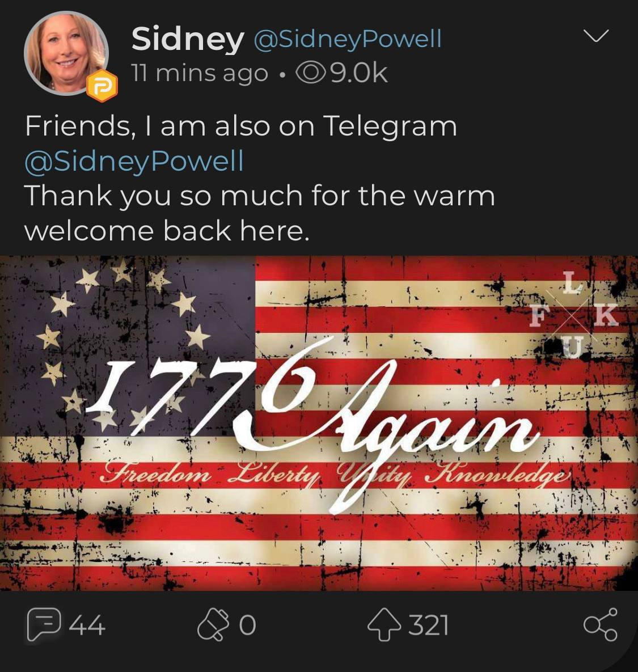Open the post options chevron menu

(x=596, y=37)
